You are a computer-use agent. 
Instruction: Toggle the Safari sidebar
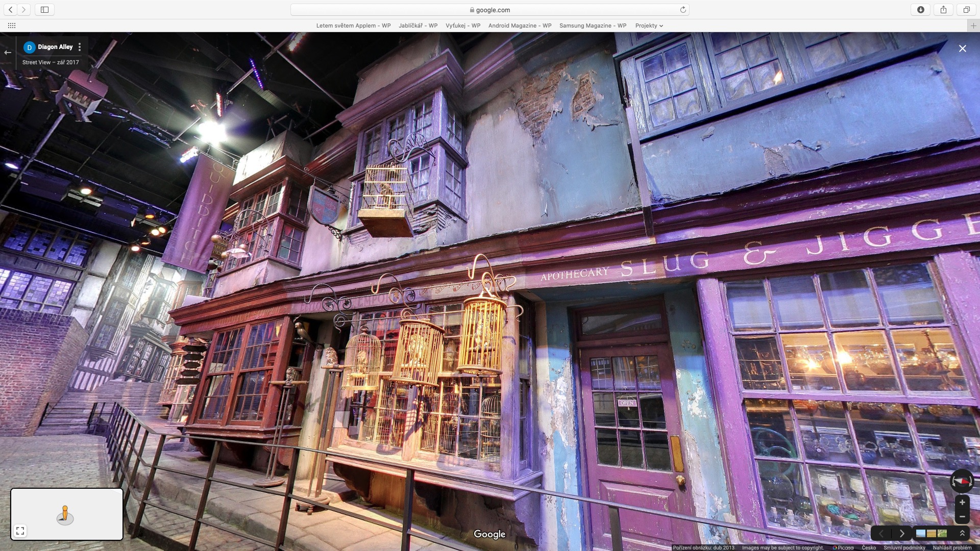pos(44,10)
